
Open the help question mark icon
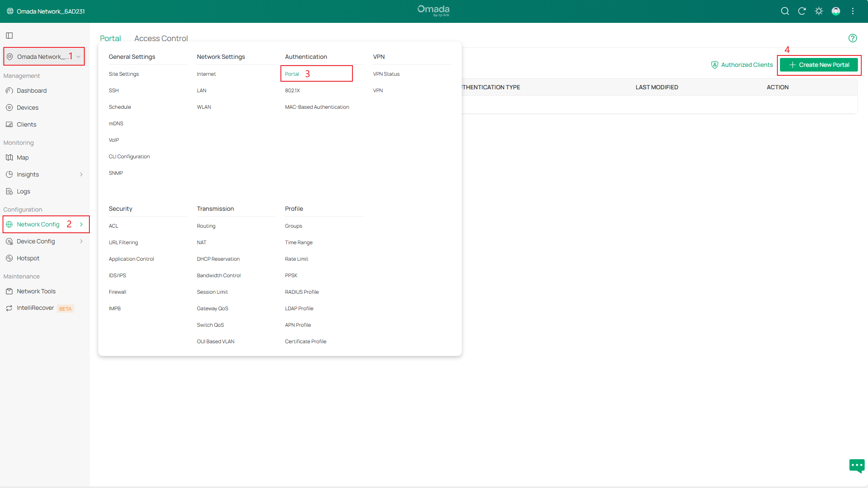point(853,38)
